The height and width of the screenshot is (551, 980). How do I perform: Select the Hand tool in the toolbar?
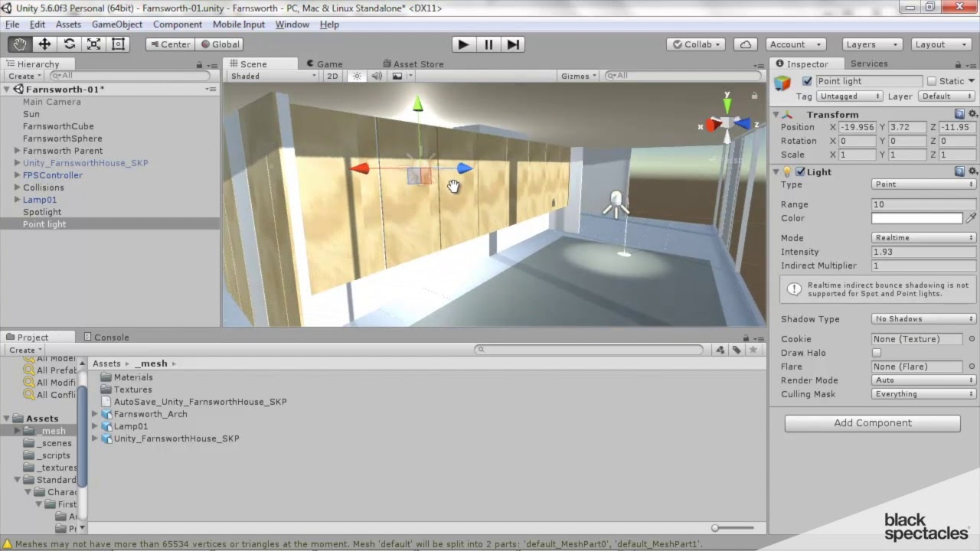click(20, 44)
